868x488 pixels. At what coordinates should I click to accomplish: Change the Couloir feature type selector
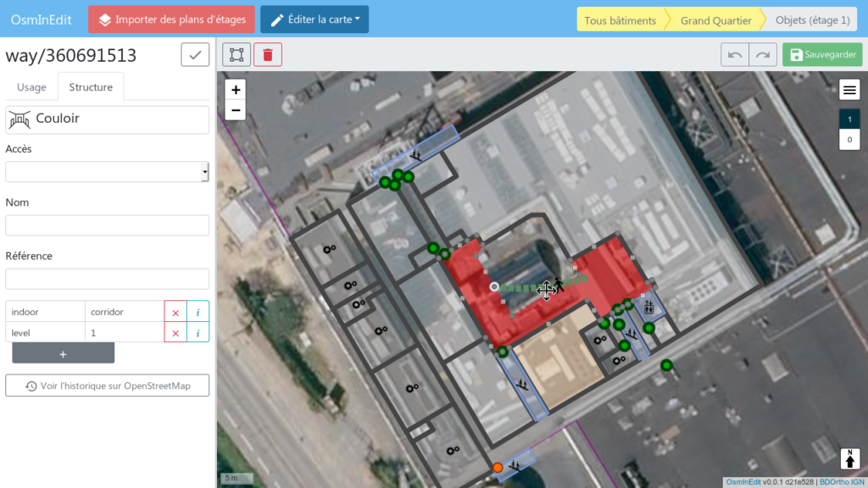[107, 119]
